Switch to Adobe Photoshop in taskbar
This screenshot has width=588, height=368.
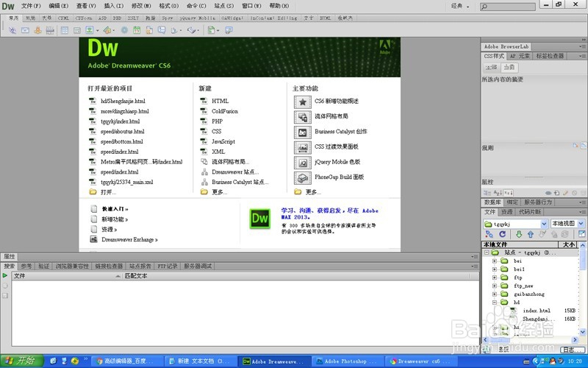pyautogui.click(x=348, y=361)
